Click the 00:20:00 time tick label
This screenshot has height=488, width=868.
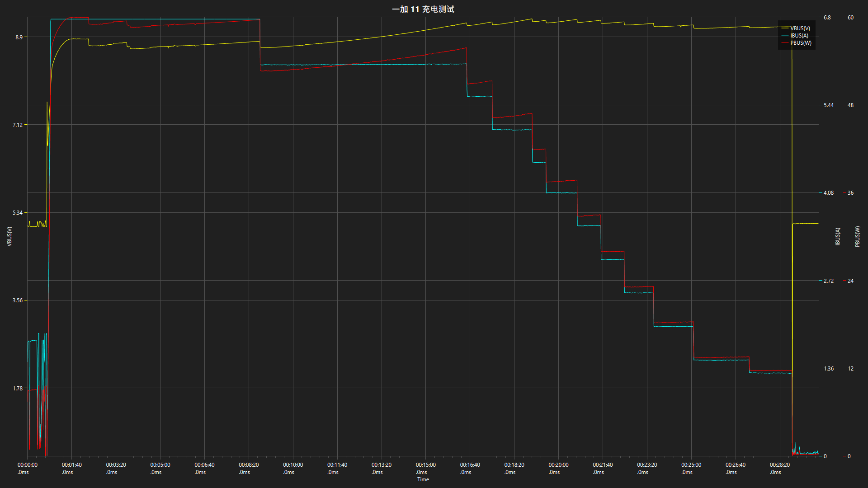point(559,468)
